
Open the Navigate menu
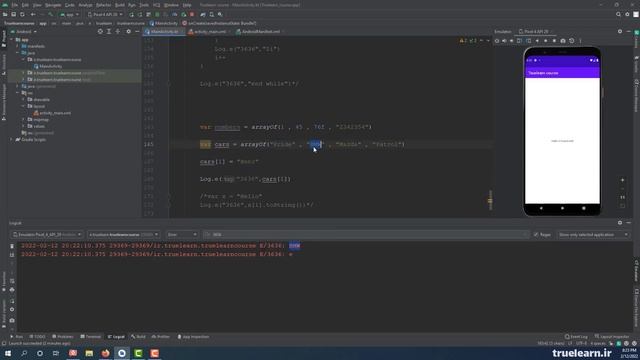coord(53,5)
